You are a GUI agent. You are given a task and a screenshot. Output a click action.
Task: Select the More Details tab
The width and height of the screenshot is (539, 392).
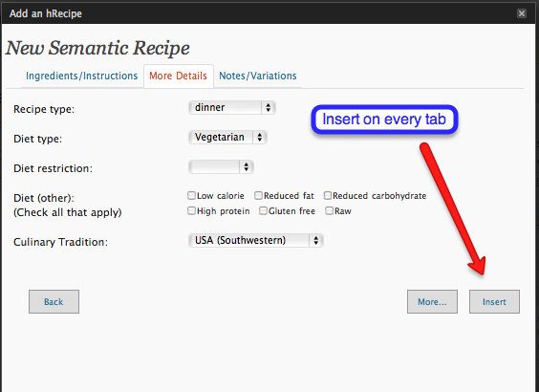coord(179,76)
